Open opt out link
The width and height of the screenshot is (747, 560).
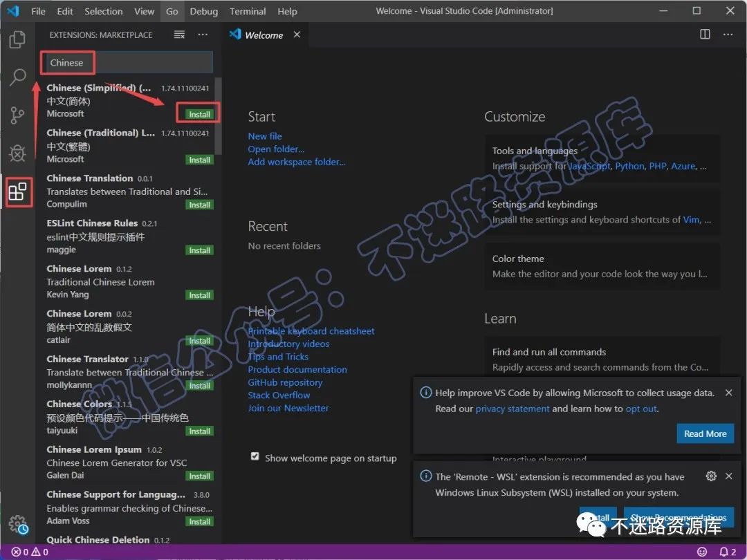(x=641, y=409)
